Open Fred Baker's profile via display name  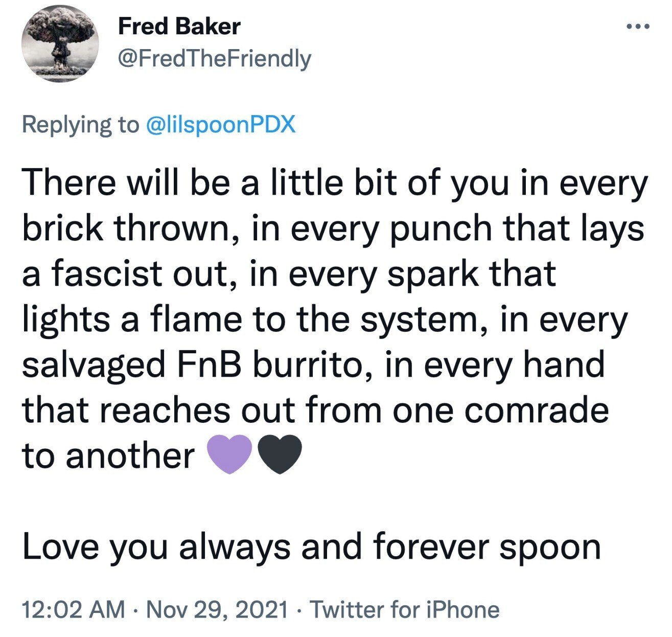[179, 27]
